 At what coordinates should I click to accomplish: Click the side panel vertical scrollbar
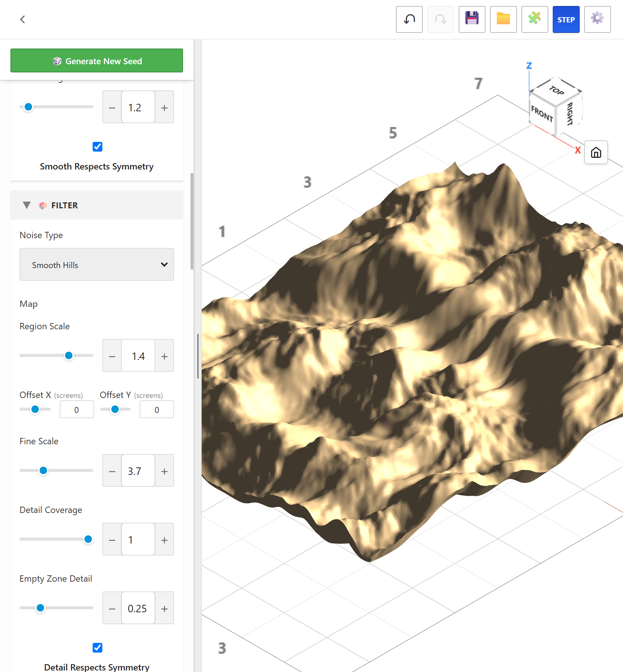(192, 221)
